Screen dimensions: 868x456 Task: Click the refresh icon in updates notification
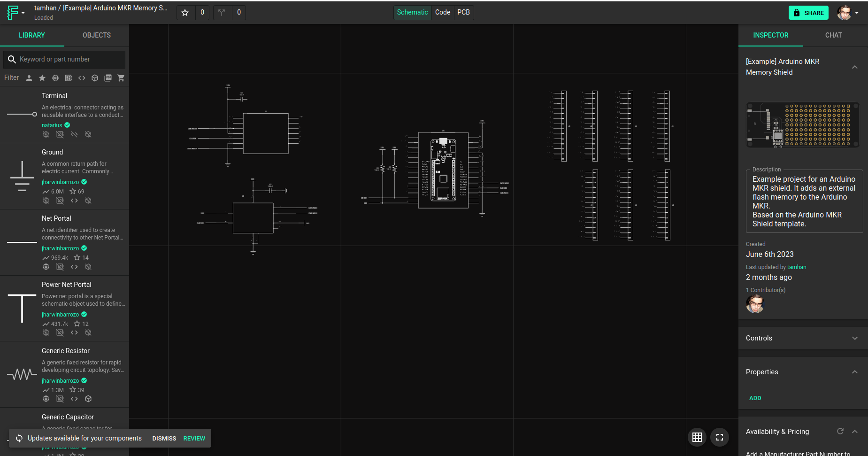click(19, 438)
